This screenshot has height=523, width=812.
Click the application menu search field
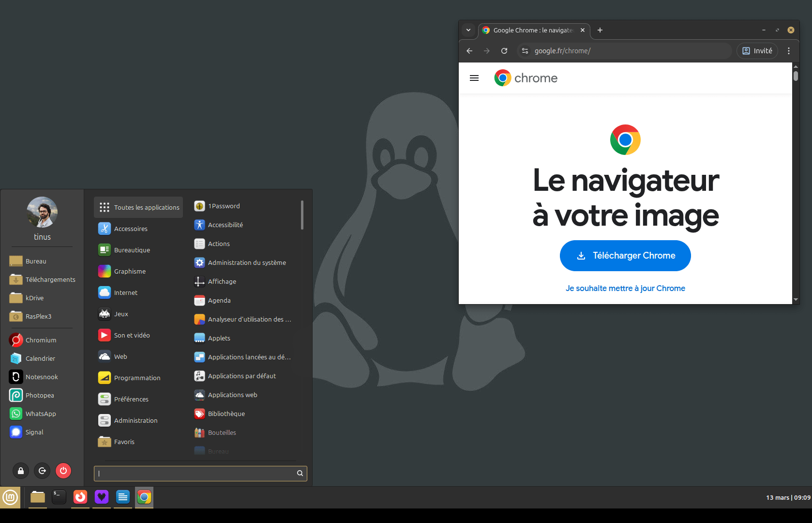coord(196,473)
